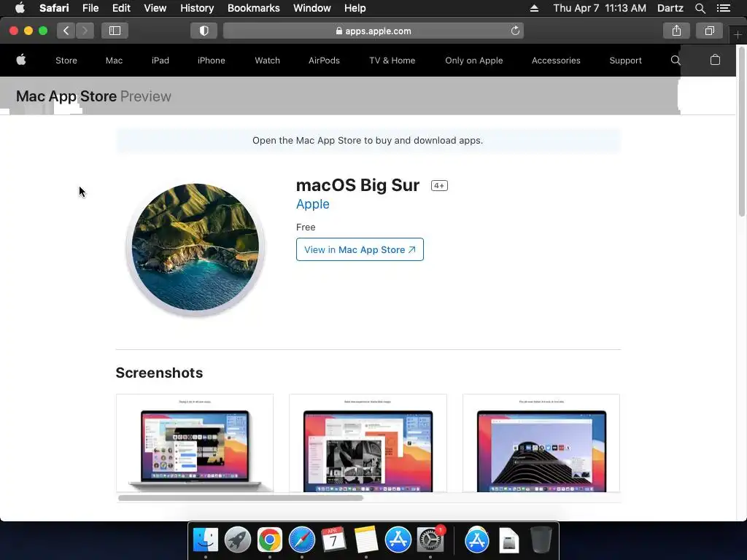Click the Safari back navigation arrow
747x560 pixels.
pos(66,31)
